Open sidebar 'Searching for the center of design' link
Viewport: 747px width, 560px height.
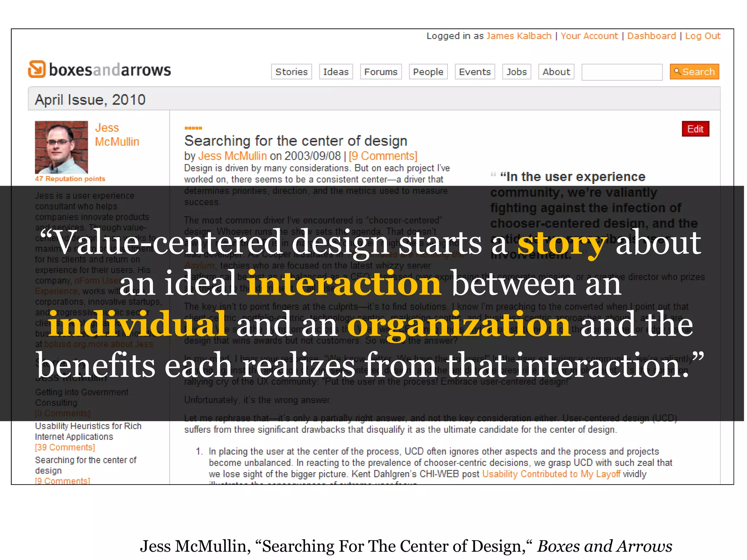pos(86,465)
